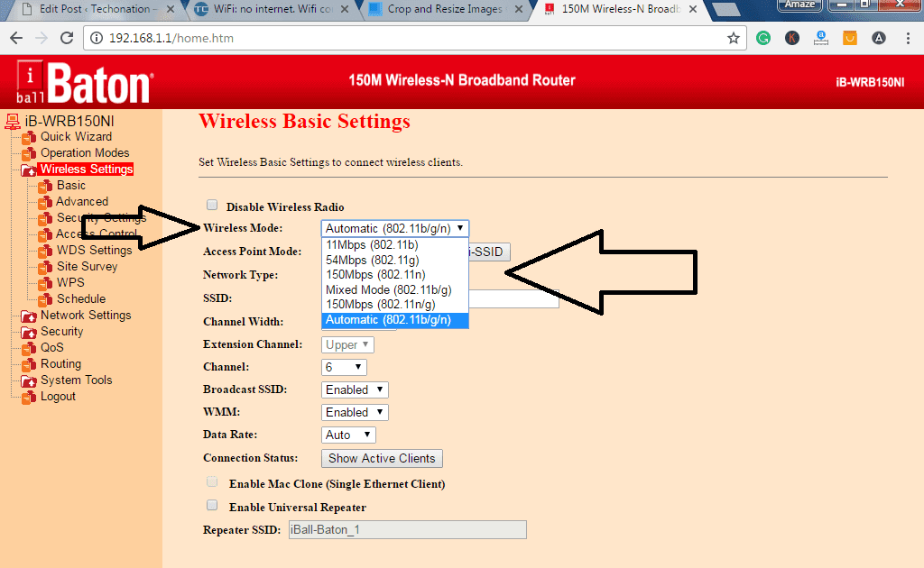Image resolution: width=924 pixels, height=568 pixels.
Task: Choose Mixed Mode (802.11b/g) option
Action: (x=395, y=290)
